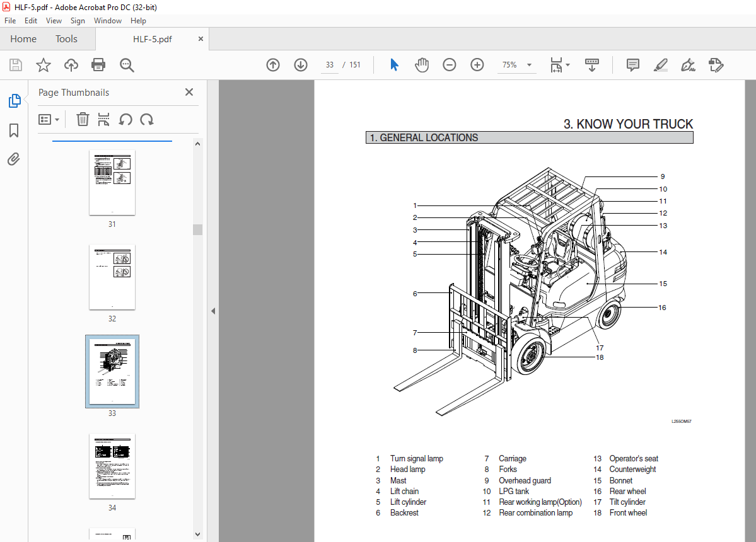Select the page 31 thumbnail
The image size is (756, 542).
[112, 183]
